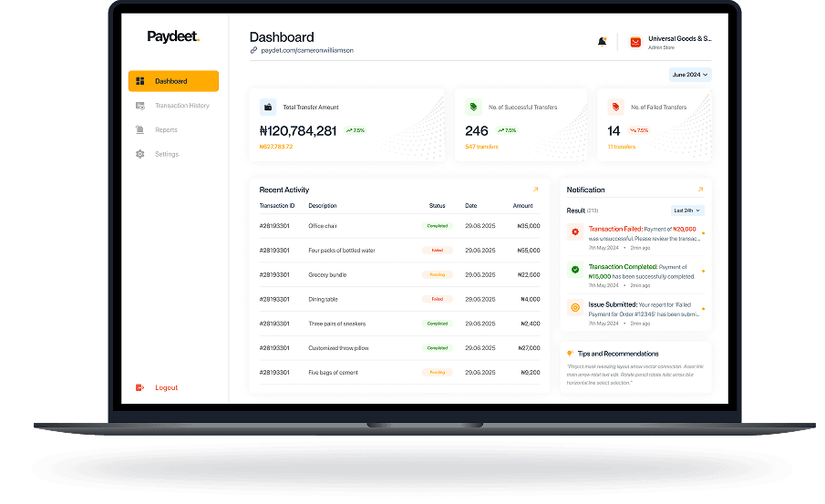Click the Successful Transfers green tag icon
The width and height of the screenshot is (825, 504).
click(473, 107)
